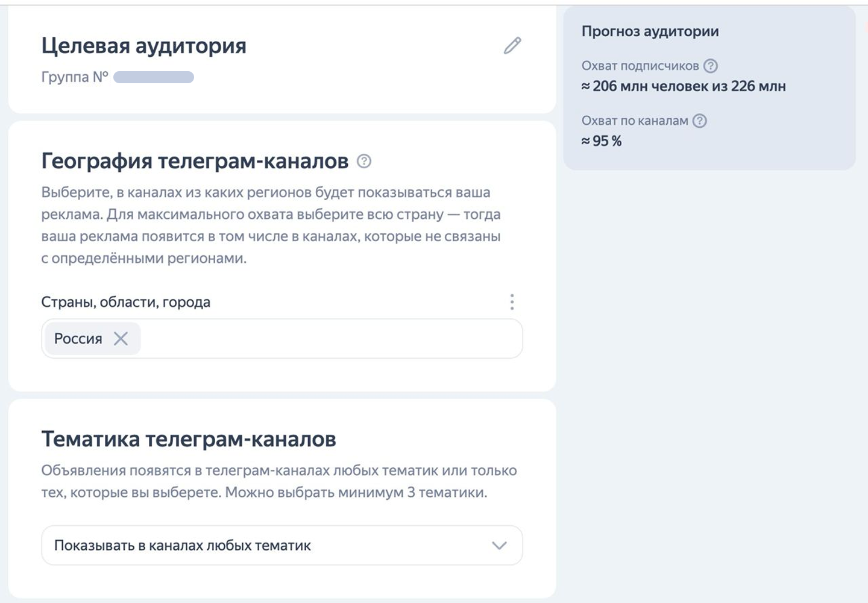
Task: Click the Целевая аудитория heading
Action: coord(144,46)
